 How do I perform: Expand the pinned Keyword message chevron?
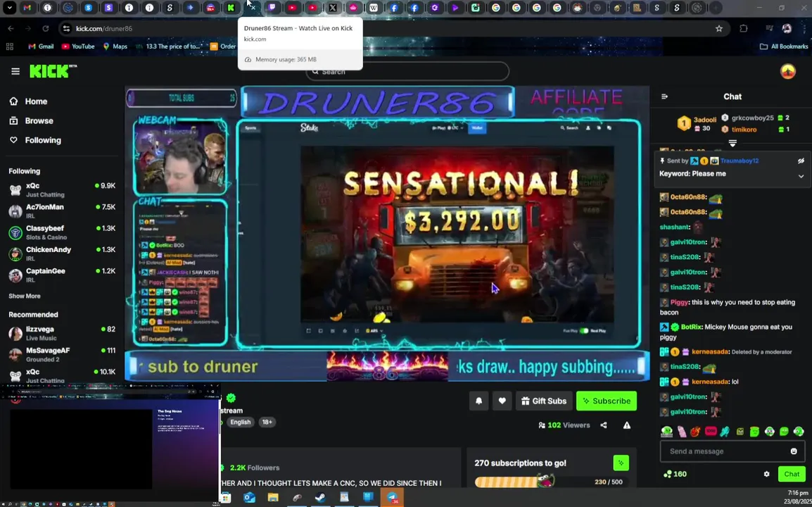pyautogui.click(x=801, y=176)
